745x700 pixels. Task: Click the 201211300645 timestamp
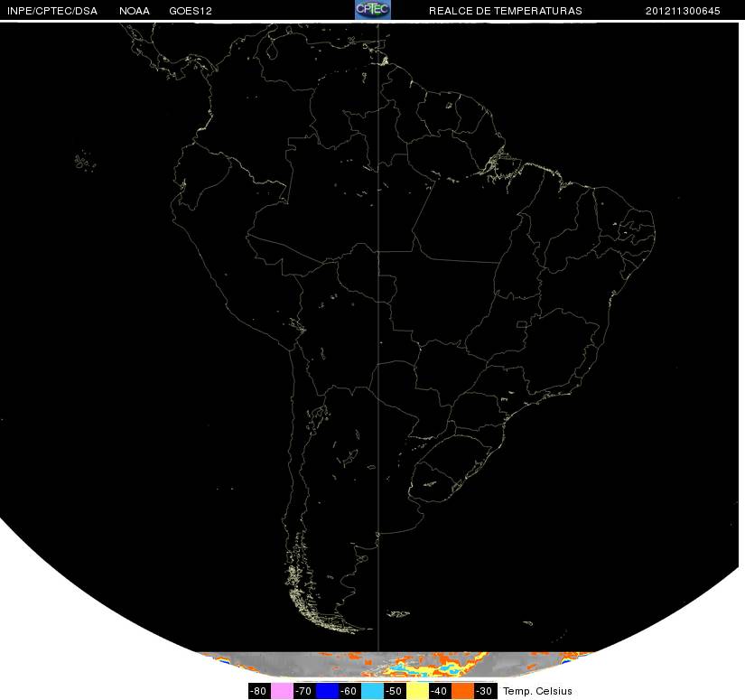click(683, 11)
